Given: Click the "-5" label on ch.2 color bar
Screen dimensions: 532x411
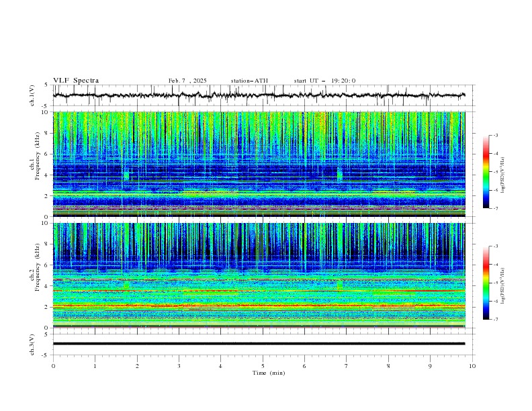Looking at the screenshot, I should tap(495, 283).
